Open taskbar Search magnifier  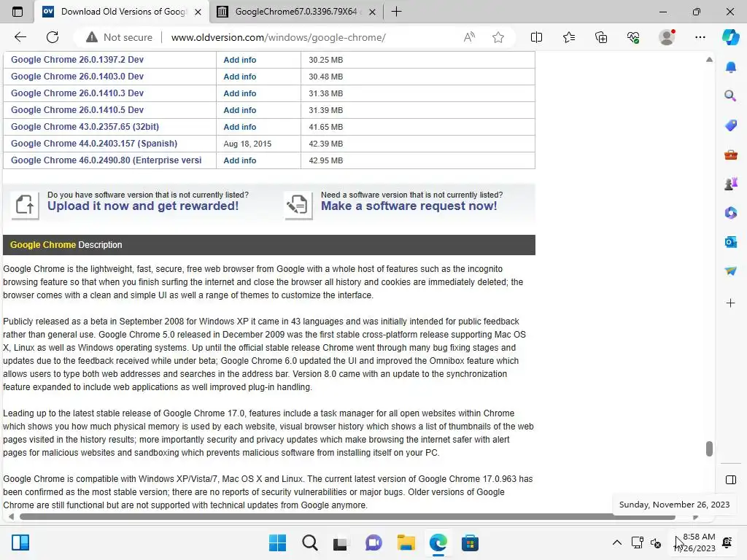tap(309, 542)
